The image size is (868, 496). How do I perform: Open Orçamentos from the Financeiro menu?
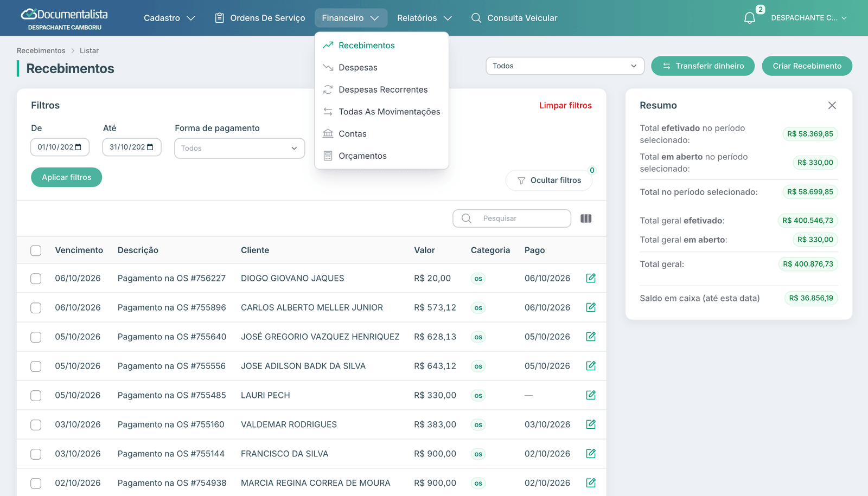(381, 156)
